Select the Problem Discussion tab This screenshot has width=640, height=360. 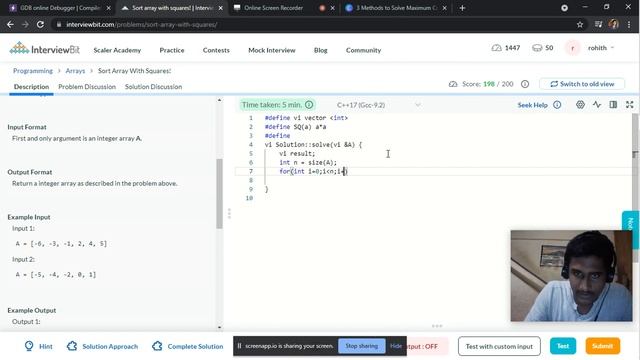[87, 87]
